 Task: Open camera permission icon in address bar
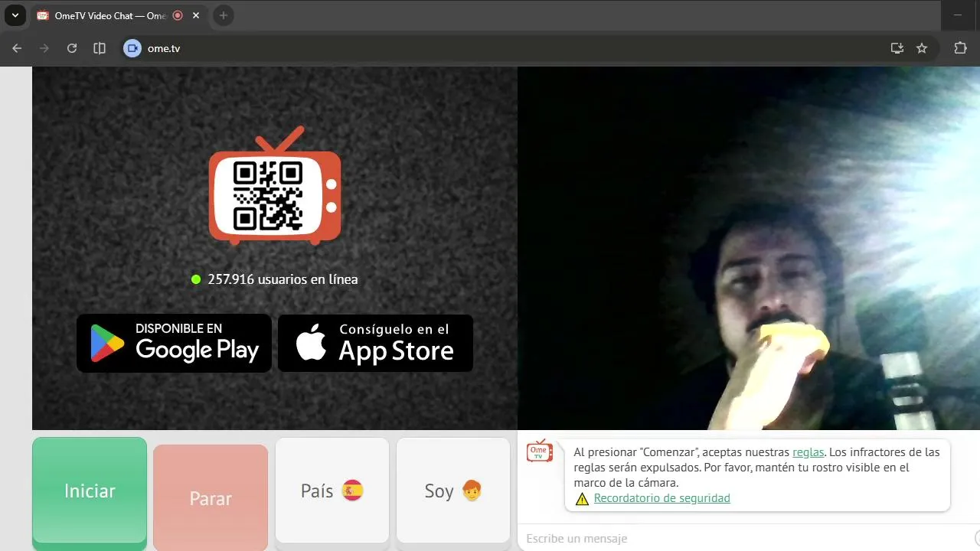click(132, 48)
